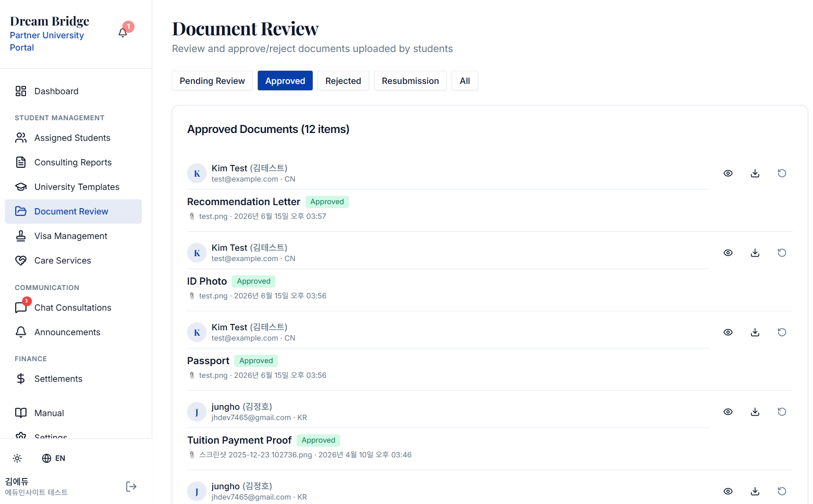The image size is (813, 504).
Task: View the Passport document
Action: click(x=728, y=332)
